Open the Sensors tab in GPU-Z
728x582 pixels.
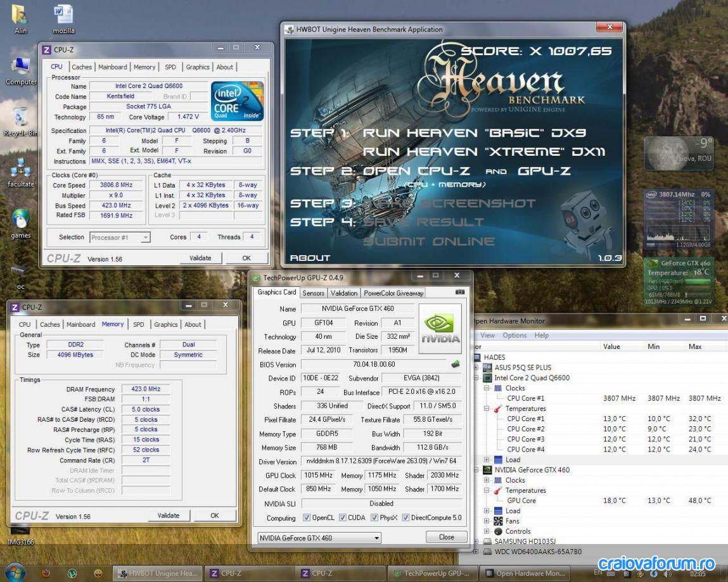click(x=314, y=293)
